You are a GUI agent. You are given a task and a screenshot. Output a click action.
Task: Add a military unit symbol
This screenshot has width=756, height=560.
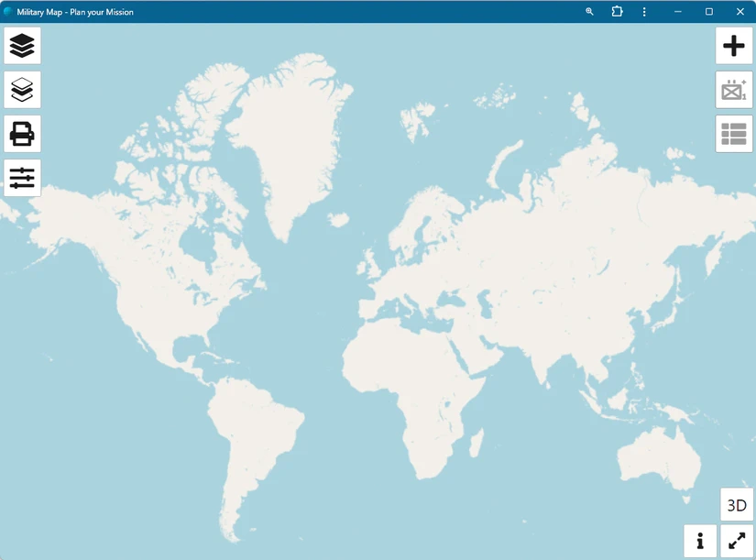click(x=734, y=90)
